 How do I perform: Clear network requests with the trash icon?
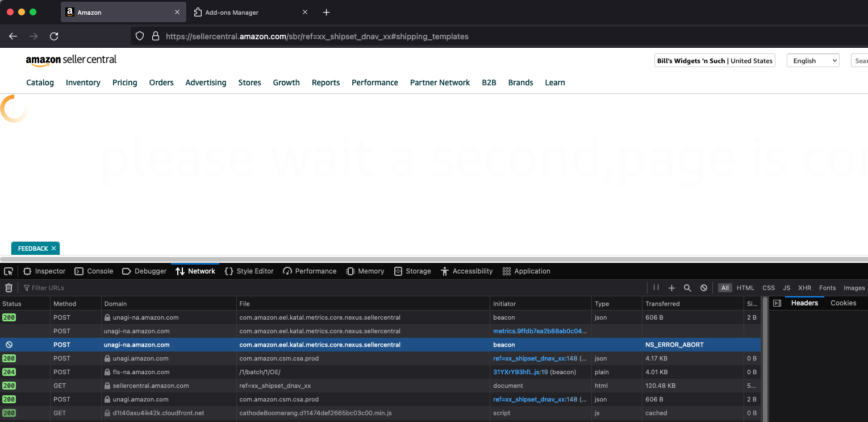click(9, 288)
